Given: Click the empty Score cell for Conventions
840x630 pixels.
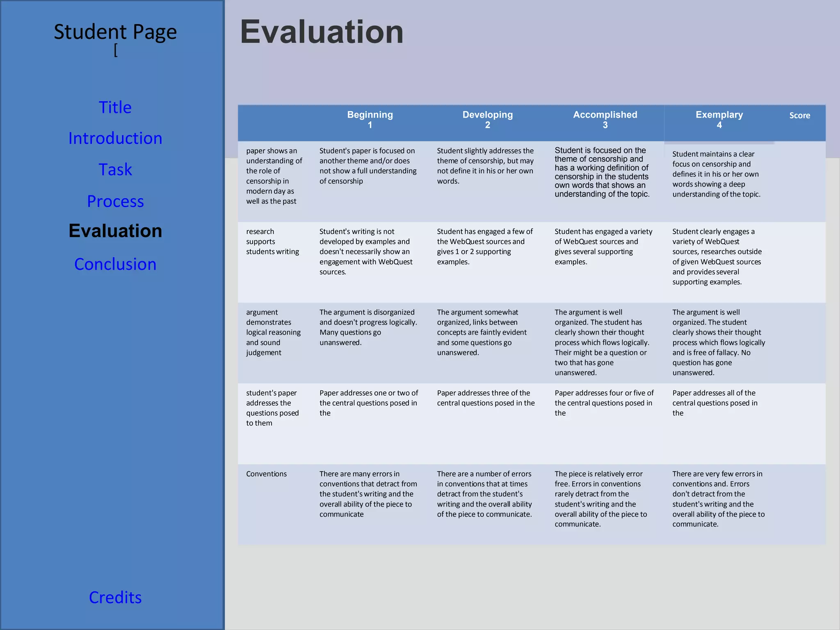Looking at the screenshot, I should point(799,504).
